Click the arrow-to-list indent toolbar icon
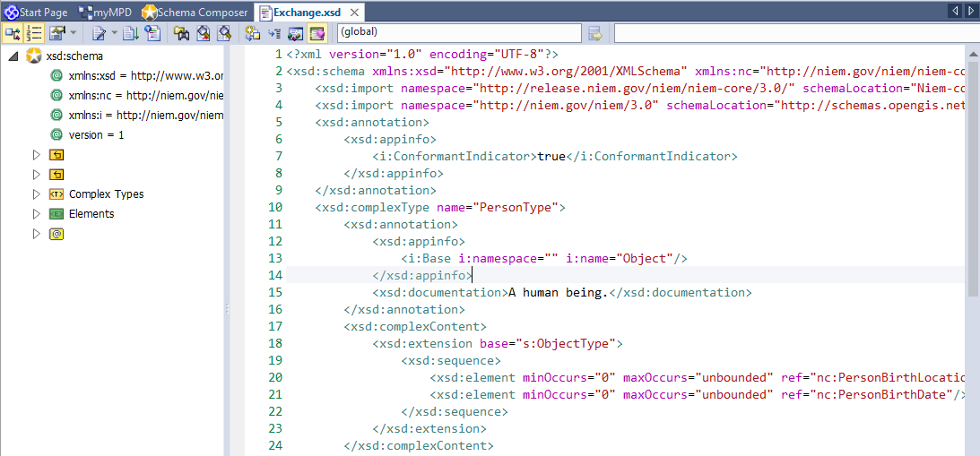 point(274,33)
